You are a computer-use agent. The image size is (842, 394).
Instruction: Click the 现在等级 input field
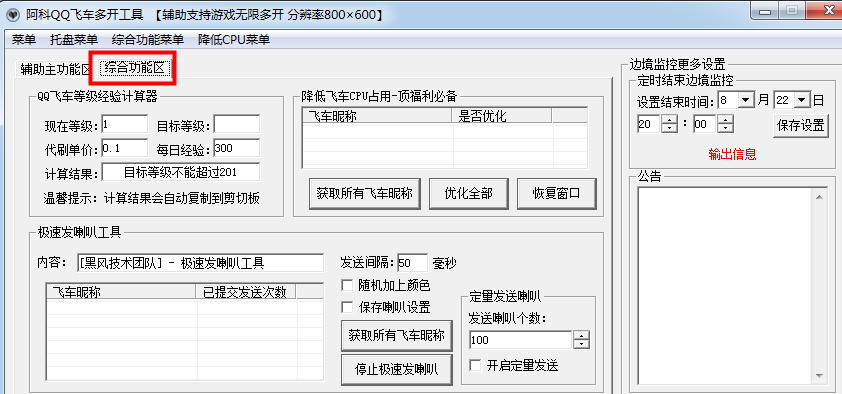pyautogui.click(x=124, y=124)
